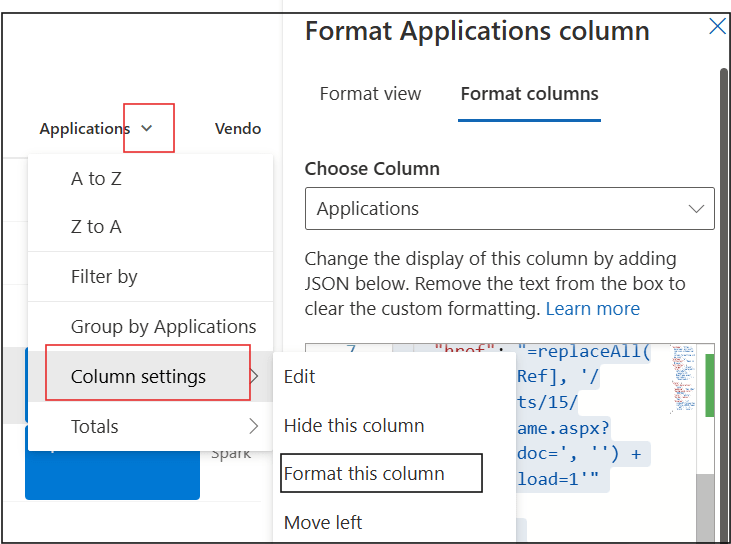This screenshot has width=731, height=544.
Task: Click Move left in the submenu
Action: (323, 522)
